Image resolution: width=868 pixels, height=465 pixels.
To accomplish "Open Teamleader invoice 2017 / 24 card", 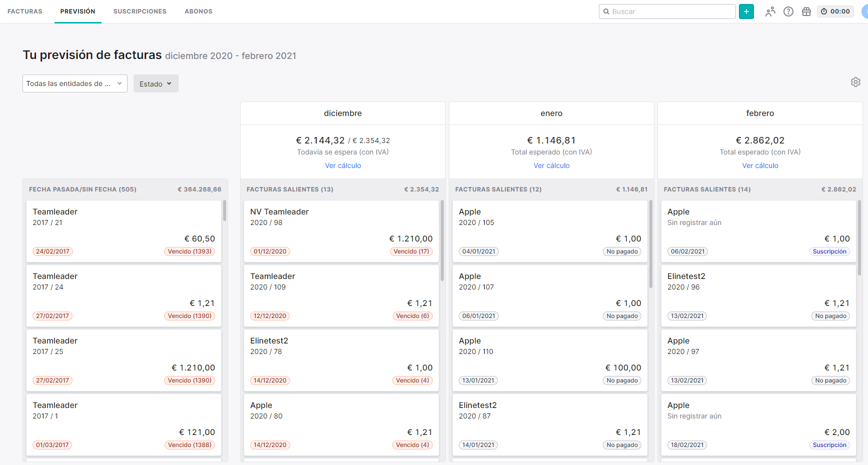I will pos(124,295).
